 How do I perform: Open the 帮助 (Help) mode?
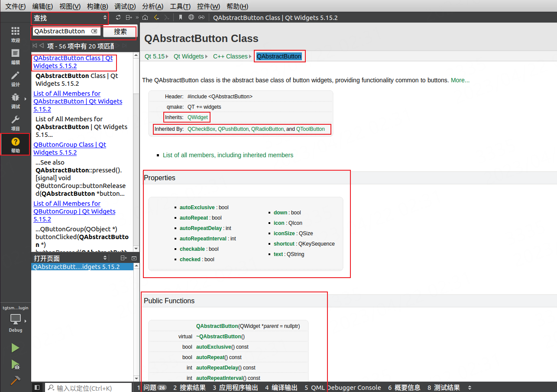(x=16, y=144)
